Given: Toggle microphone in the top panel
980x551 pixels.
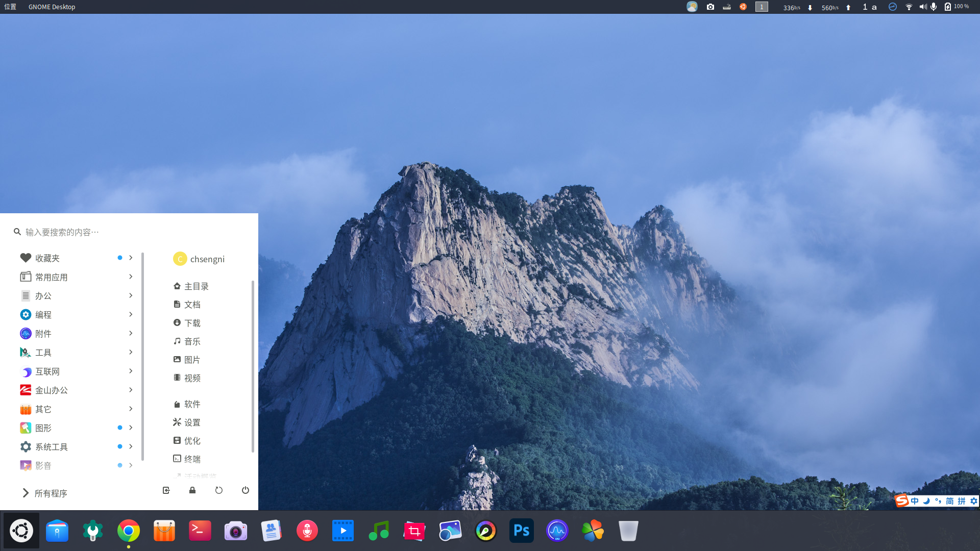Looking at the screenshot, I should click(934, 7).
